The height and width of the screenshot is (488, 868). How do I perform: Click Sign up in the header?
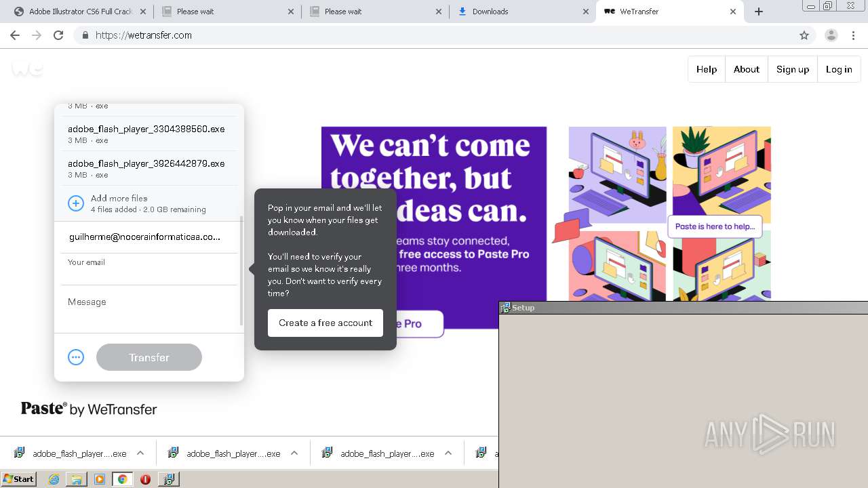pyautogui.click(x=793, y=69)
